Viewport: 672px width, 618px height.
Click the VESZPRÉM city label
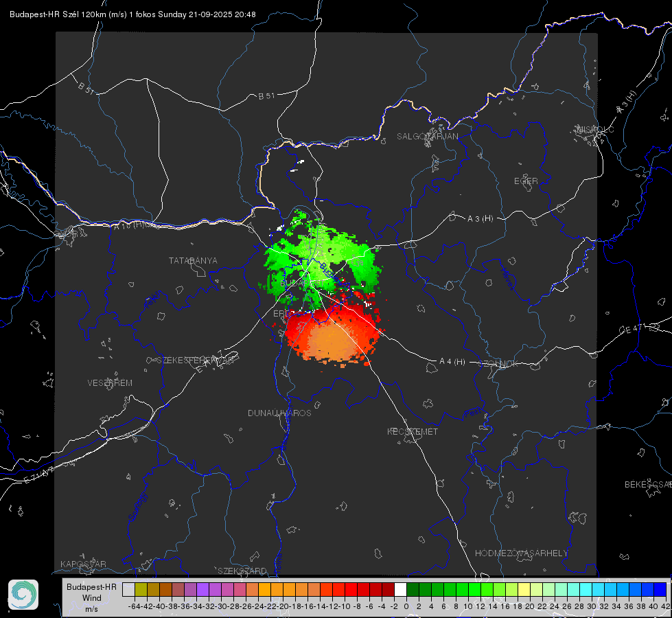click(110, 382)
